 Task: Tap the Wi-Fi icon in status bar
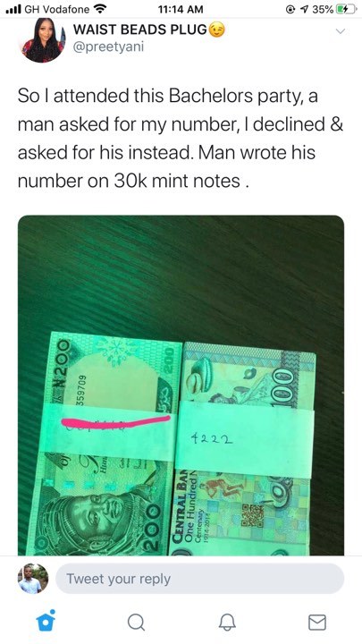[x=100, y=9]
